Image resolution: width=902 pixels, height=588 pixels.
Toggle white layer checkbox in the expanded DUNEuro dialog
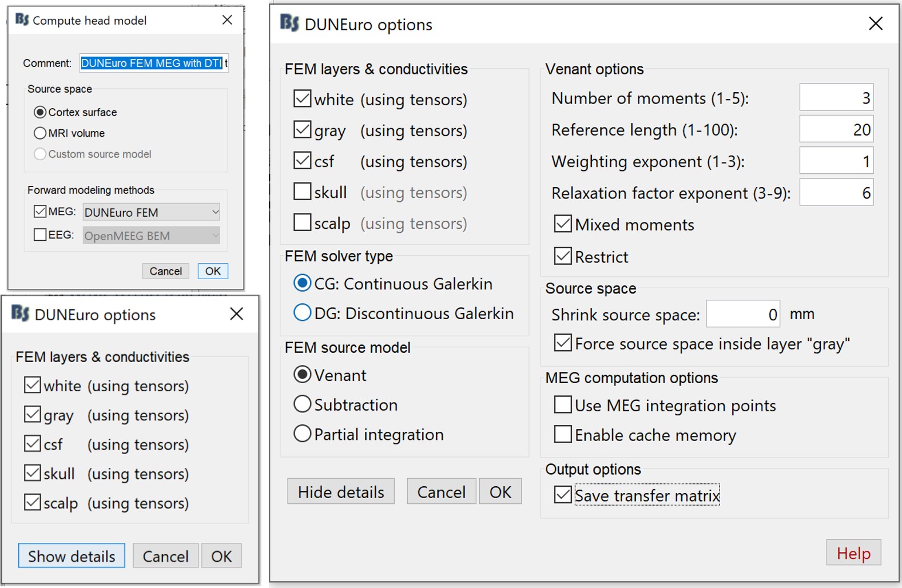[303, 98]
